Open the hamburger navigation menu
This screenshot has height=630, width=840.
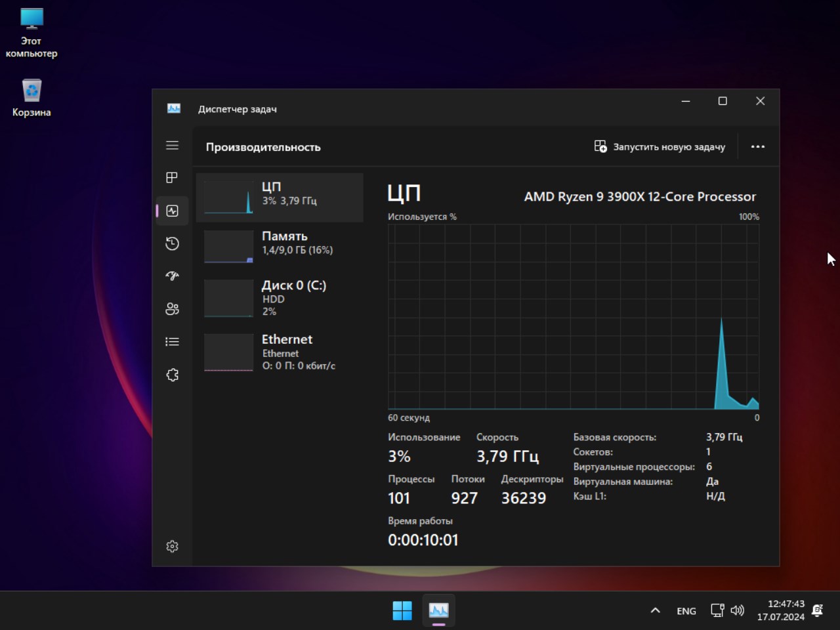point(172,145)
